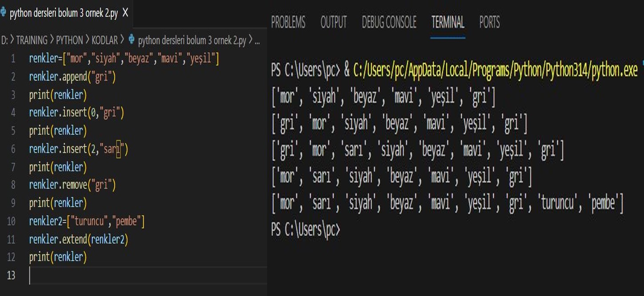Switch to the PORTS tab

pyautogui.click(x=489, y=22)
